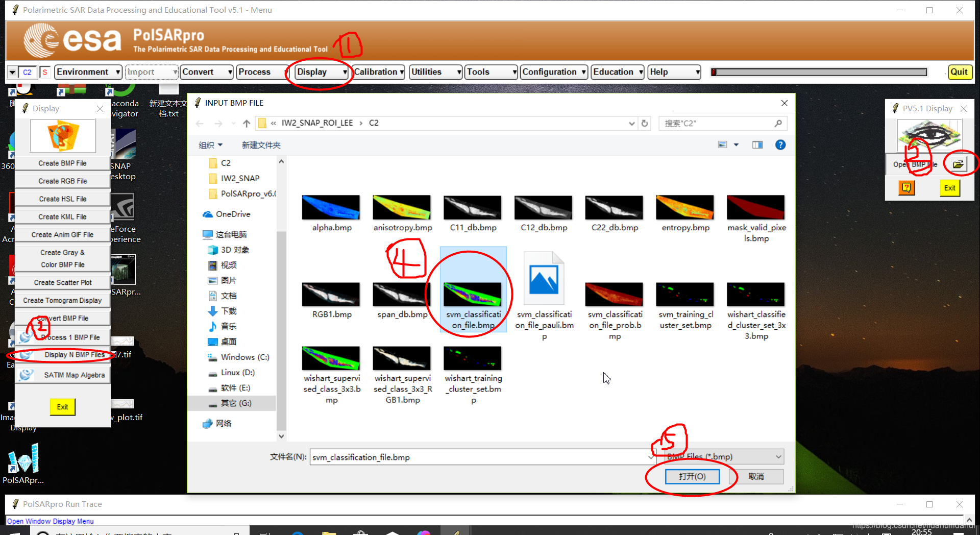
Task: Open the Configuration menu dropdown
Action: pos(554,72)
